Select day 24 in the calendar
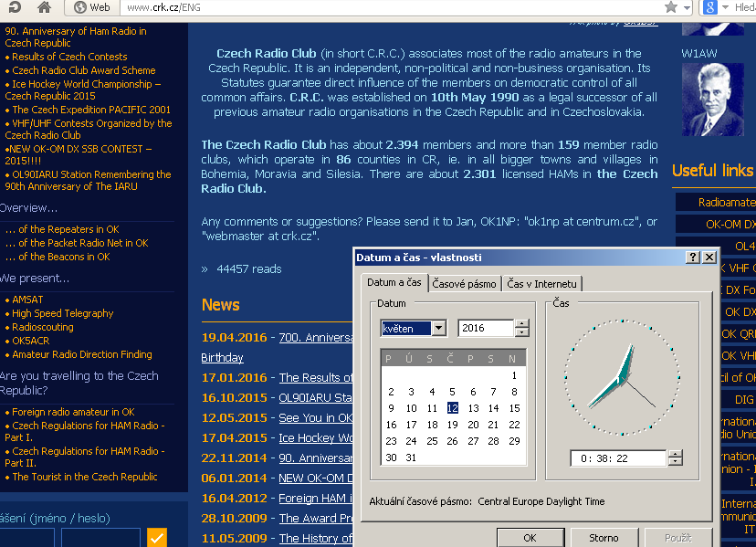Image resolution: width=756 pixels, height=547 pixels. pyautogui.click(x=411, y=441)
